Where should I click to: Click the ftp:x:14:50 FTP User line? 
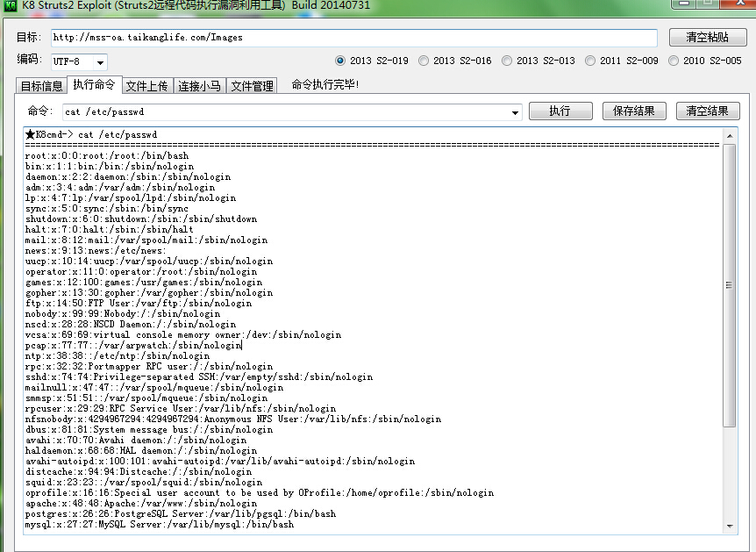point(139,304)
